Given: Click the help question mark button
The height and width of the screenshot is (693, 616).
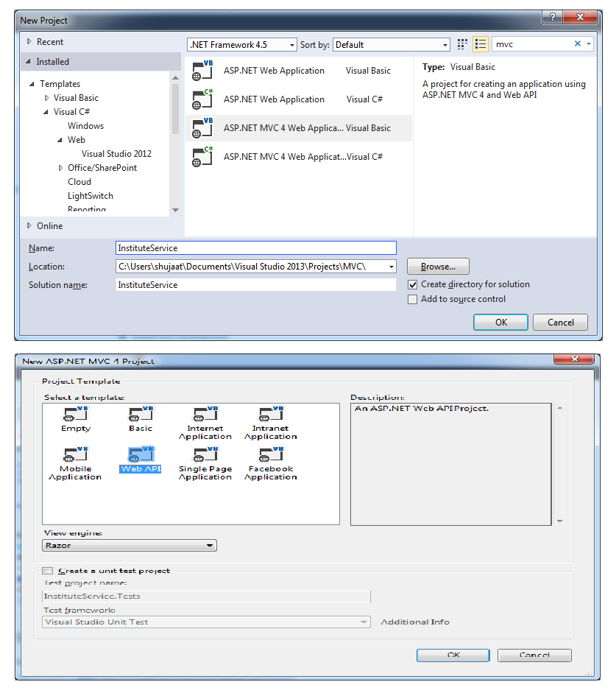Looking at the screenshot, I should coord(553,17).
